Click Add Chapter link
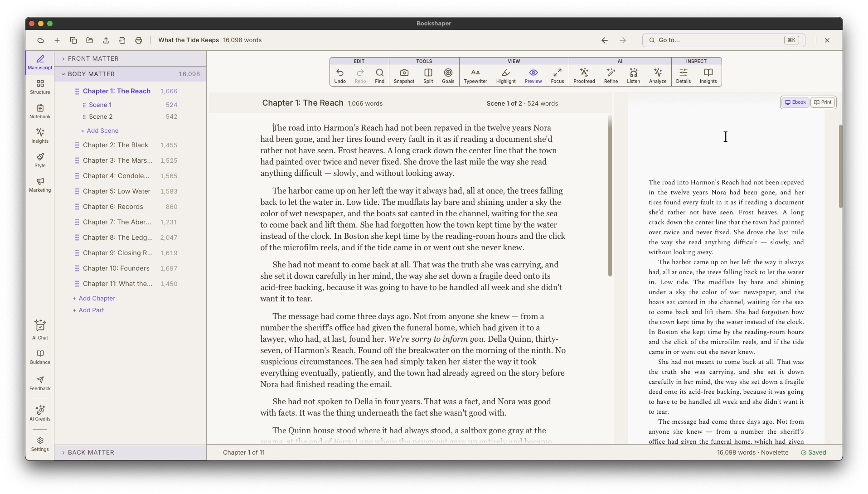The image size is (868, 494). coord(94,298)
